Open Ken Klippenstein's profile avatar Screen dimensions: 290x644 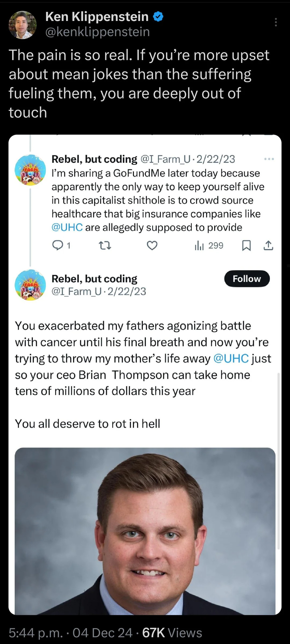pyautogui.click(x=23, y=25)
